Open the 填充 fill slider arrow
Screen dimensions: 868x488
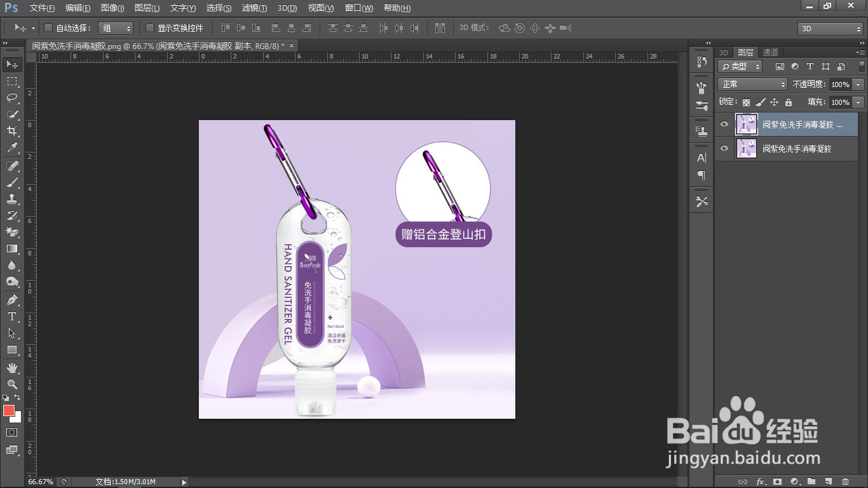tap(858, 102)
